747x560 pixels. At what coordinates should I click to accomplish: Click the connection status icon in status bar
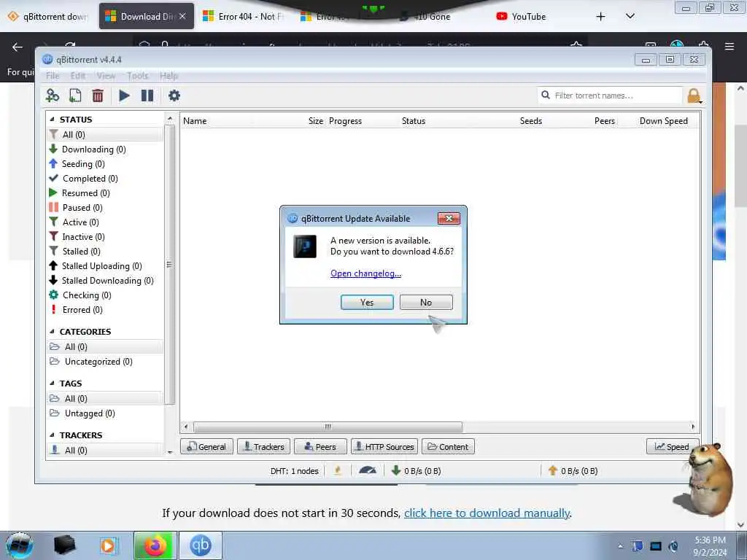click(338, 471)
